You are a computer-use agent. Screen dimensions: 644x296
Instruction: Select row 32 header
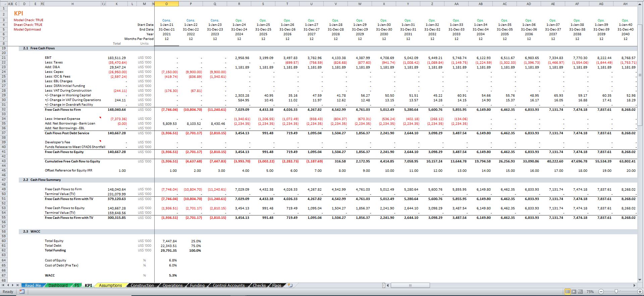[4, 109]
